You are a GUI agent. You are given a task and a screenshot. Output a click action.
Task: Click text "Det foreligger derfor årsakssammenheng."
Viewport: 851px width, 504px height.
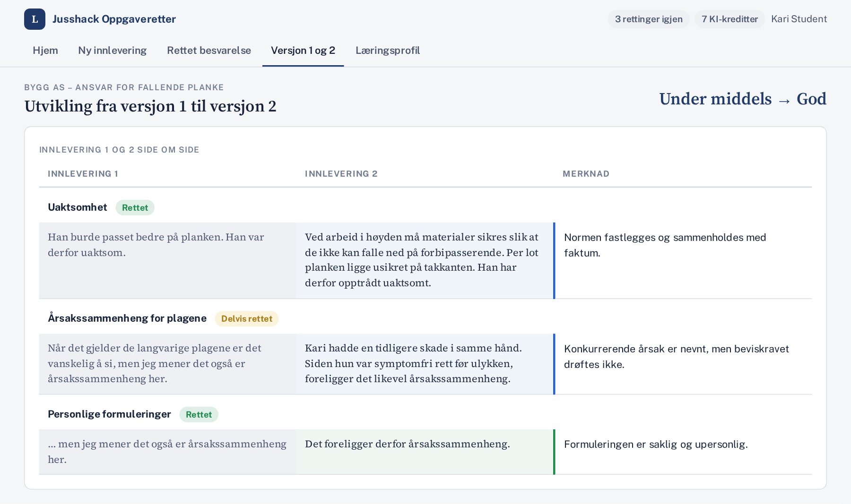tap(408, 444)
